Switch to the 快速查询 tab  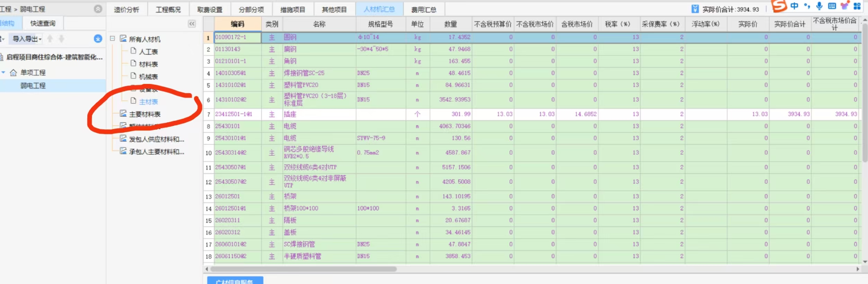[x=43, y=23]
